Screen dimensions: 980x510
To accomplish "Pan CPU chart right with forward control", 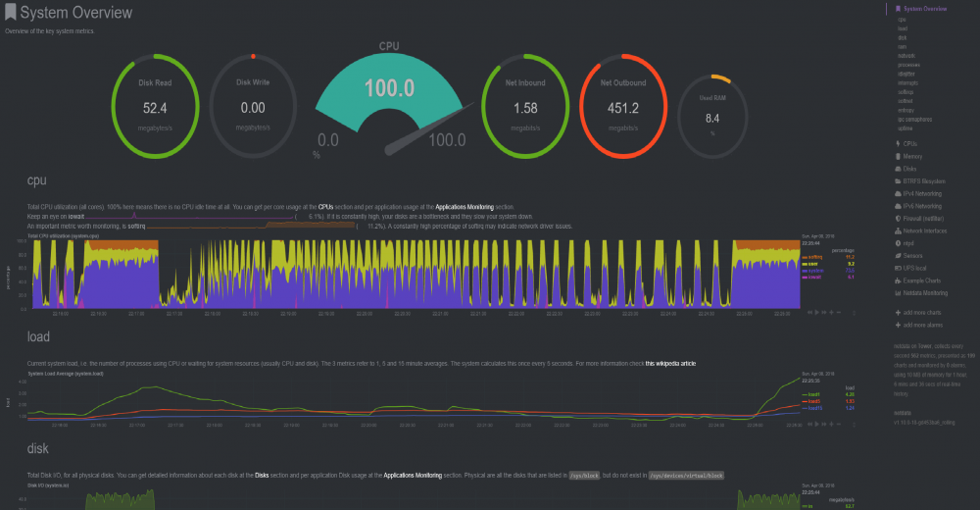I will pyautogui.click(x=824, y=312).
